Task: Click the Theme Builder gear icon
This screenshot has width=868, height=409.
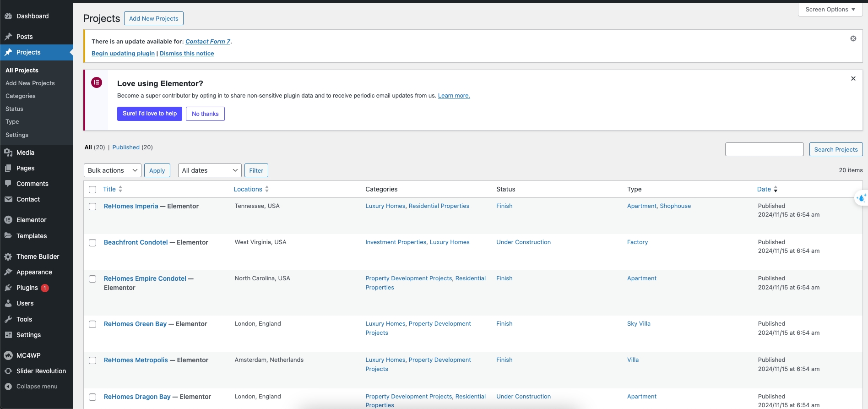Action: [8, 256]
